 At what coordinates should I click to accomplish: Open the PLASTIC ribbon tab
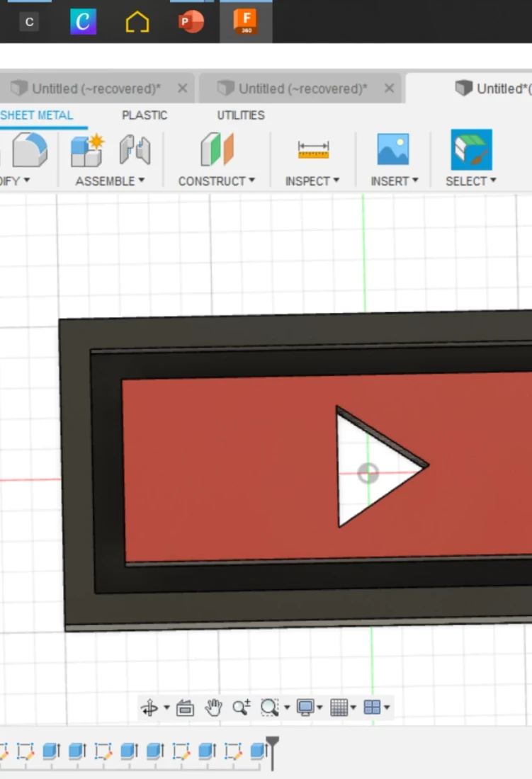145,115
